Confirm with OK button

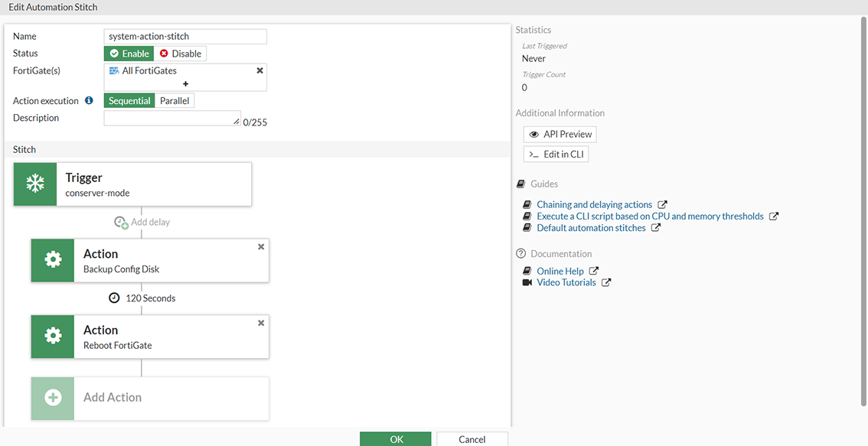[395, 439]
